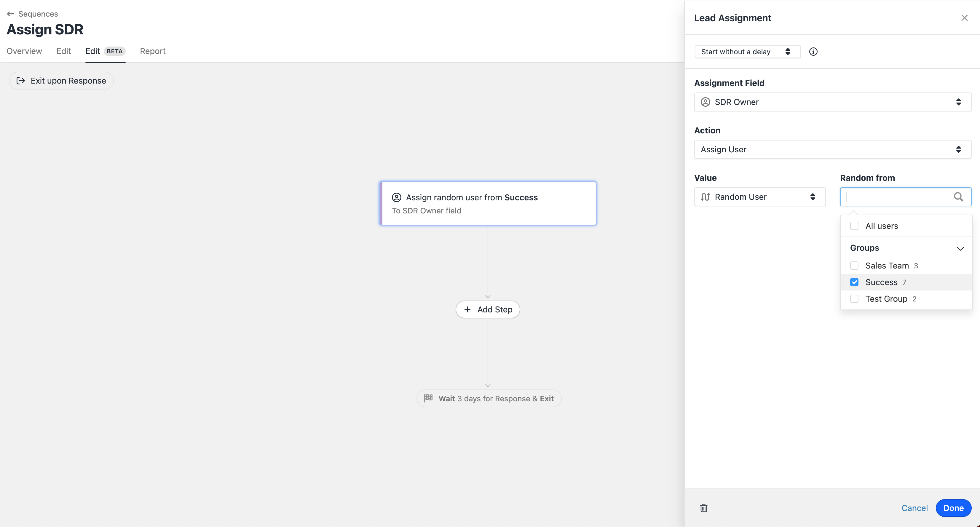Check the Test Group option

[x=855, y=299]
